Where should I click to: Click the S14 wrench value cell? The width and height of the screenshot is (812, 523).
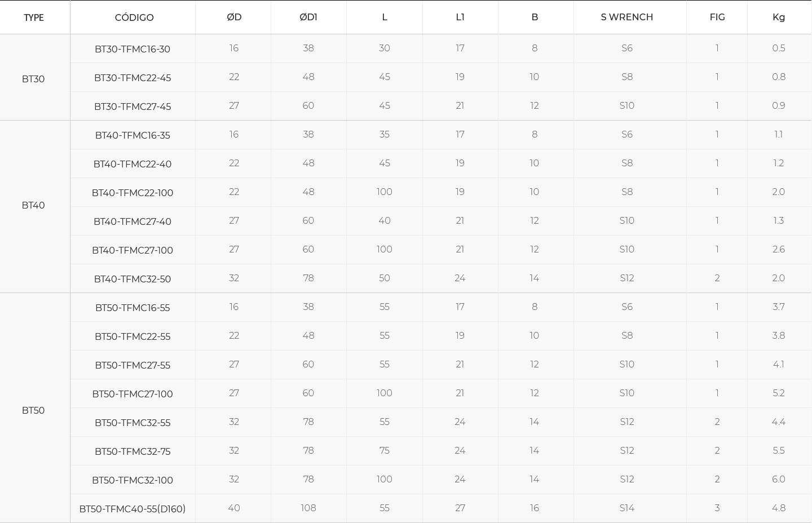[x=626, y=508]
